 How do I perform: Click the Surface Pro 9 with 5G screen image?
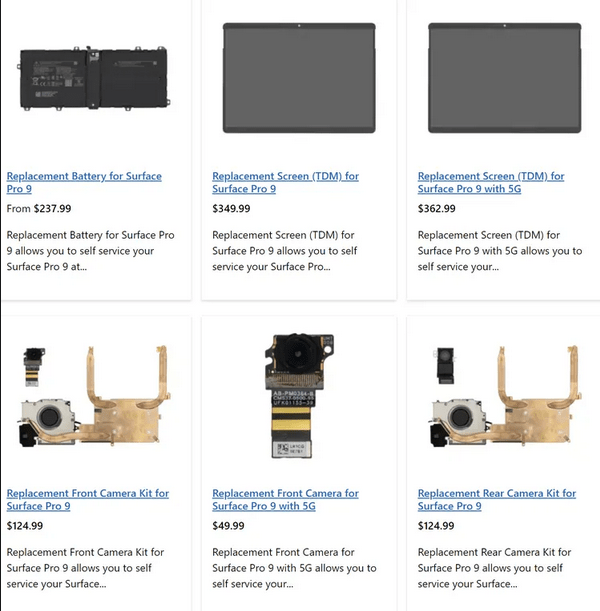[x=505, y=78]
